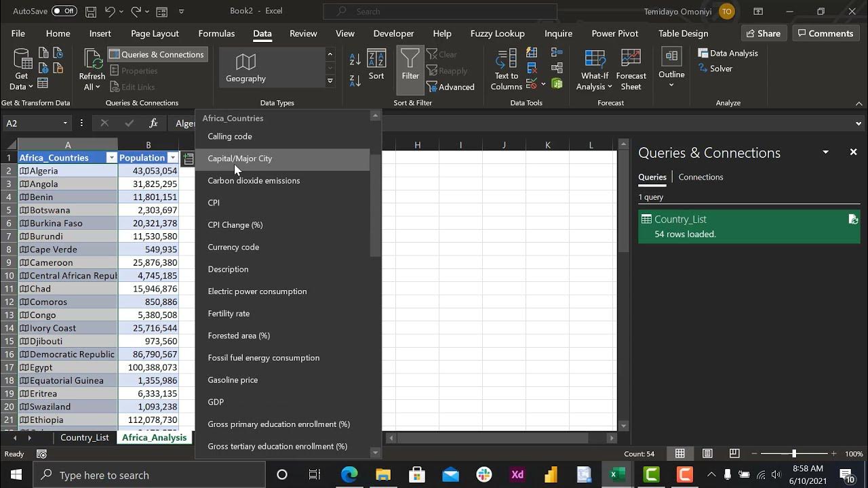Image resolution: width=868 pixels, height=488 pixels.
Task: Open the Excel app in the taskbar
Action: (x=617, y=474)
